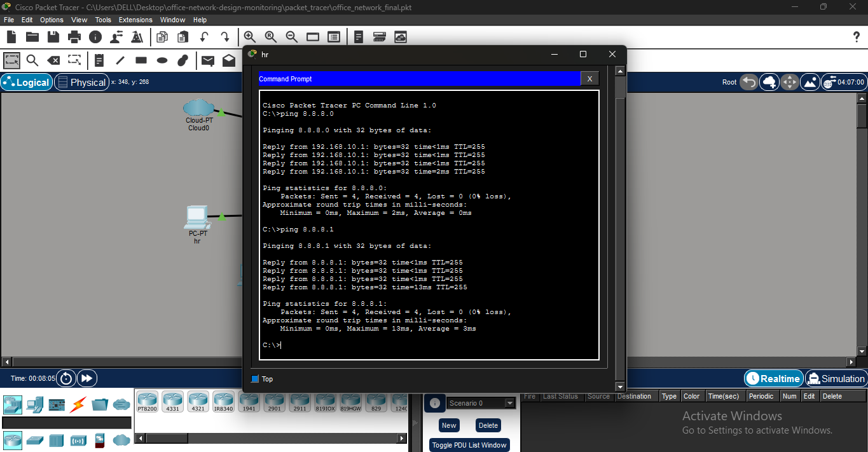Click the environment time 04:07:00 button

pyautogui.click(x=844, y=82)
